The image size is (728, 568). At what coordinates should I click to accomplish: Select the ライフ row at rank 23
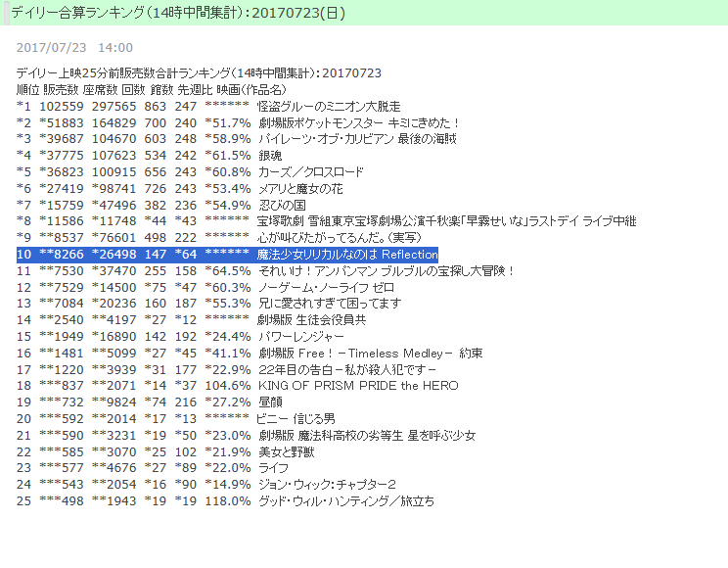153,468
